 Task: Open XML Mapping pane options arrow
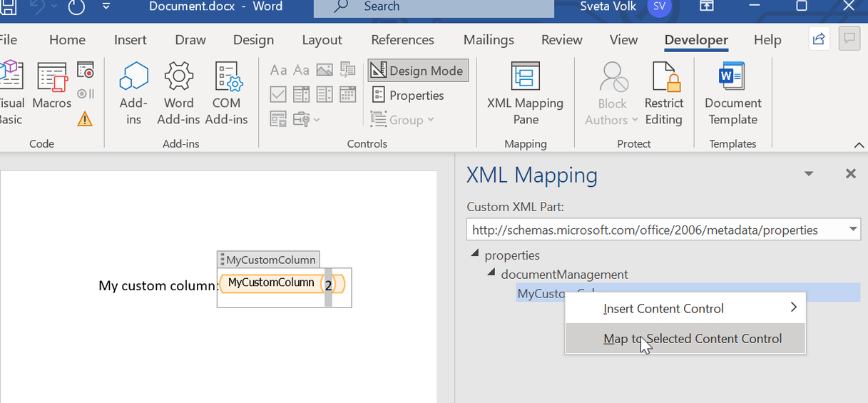tap(808, 174)
